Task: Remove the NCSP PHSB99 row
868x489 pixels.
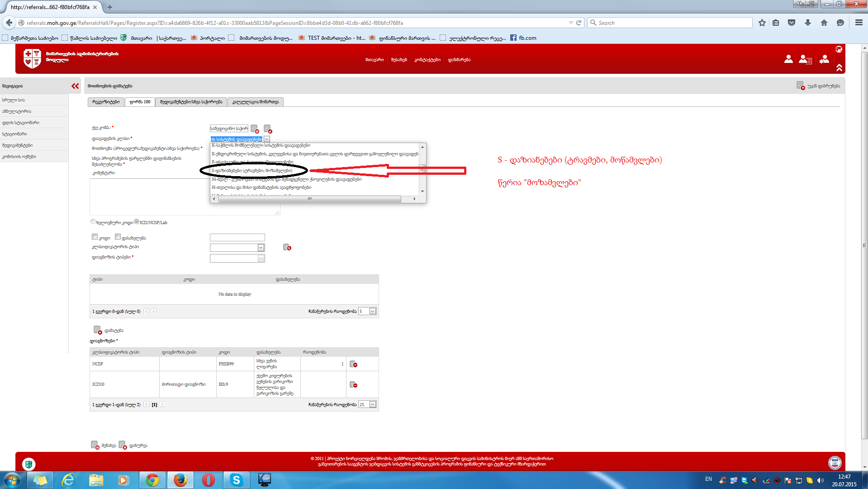Action: 353,364
